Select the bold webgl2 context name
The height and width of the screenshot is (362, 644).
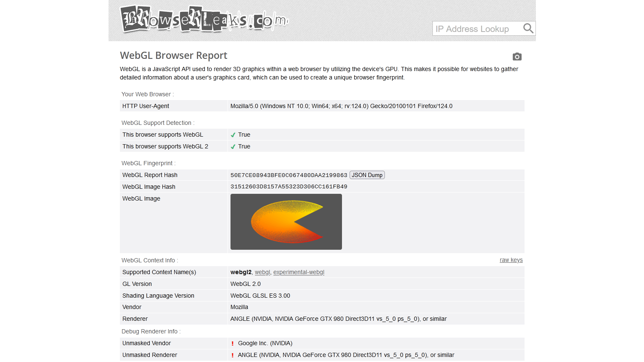(x=241, y=272)
